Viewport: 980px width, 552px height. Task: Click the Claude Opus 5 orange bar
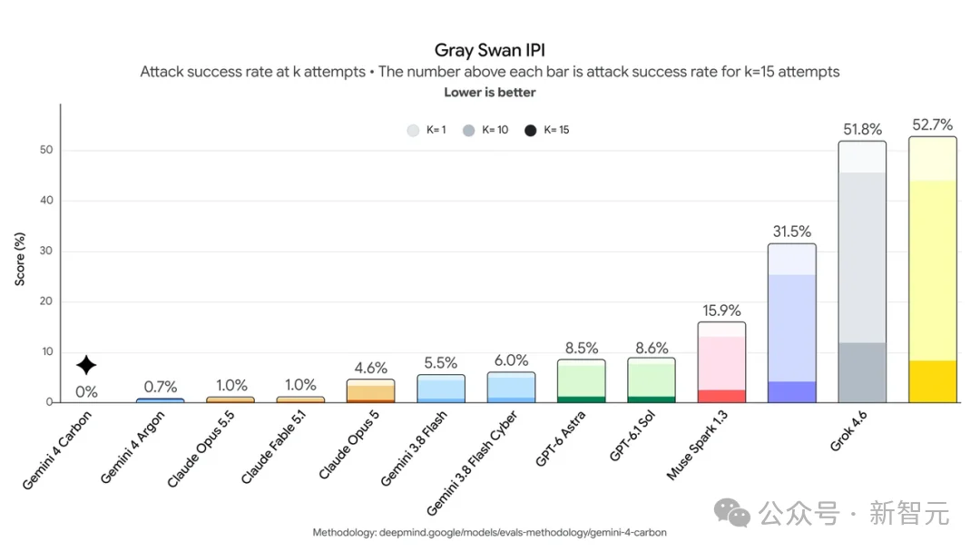[370, 390]
